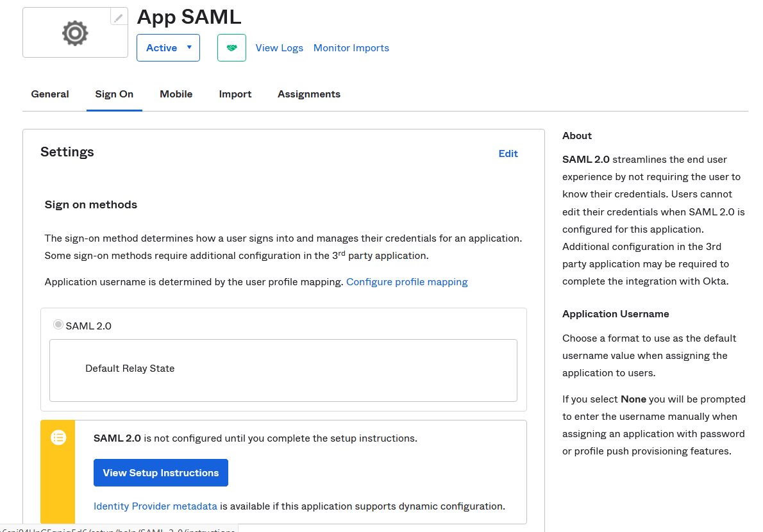Click View Logs
763x532 pixels.
[x=280, y=47]
